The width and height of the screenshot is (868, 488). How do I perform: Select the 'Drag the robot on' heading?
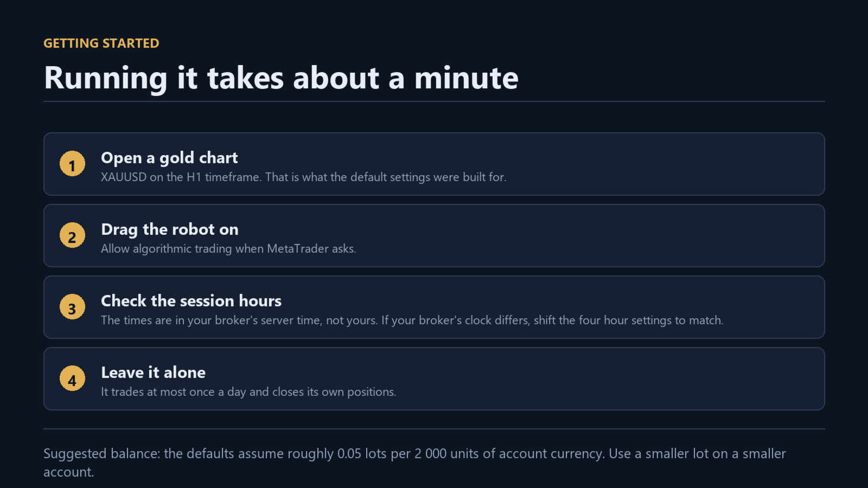pyautogui.click(x=170, y=229)
